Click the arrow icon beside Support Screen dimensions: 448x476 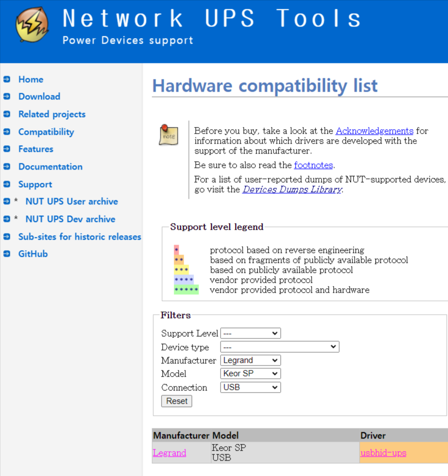(x=7, y=184)
